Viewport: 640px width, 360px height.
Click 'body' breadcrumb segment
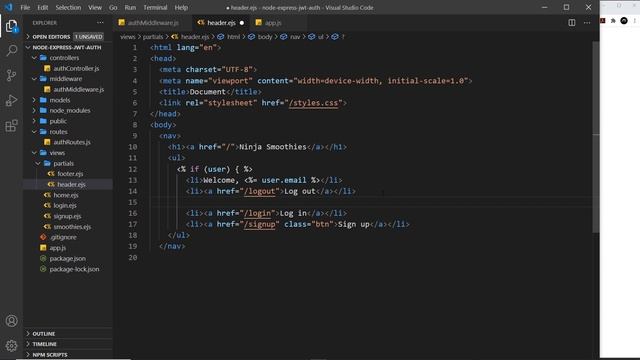pyautogui.click(x=265, y=37)
